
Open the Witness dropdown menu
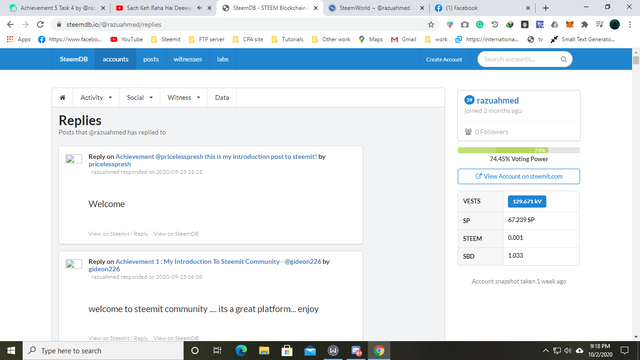click(x=184, y=98)
